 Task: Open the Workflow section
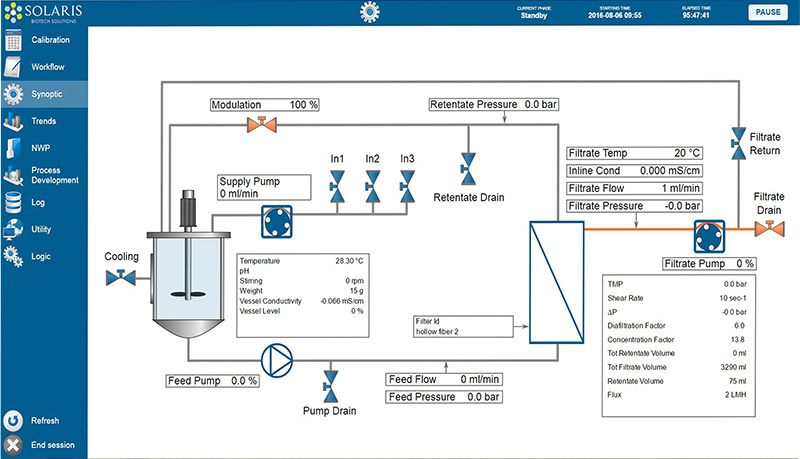[x=44, y=67]
